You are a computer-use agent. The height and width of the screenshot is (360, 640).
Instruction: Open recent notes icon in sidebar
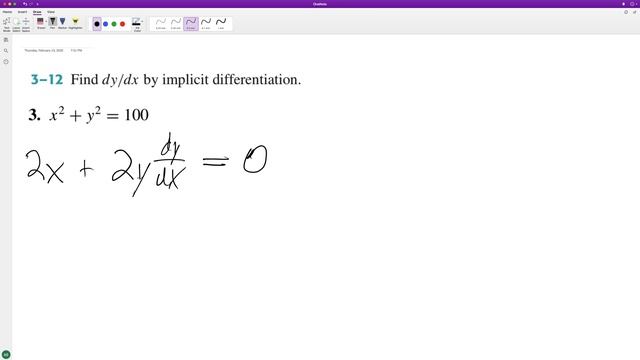pos(6,62)
